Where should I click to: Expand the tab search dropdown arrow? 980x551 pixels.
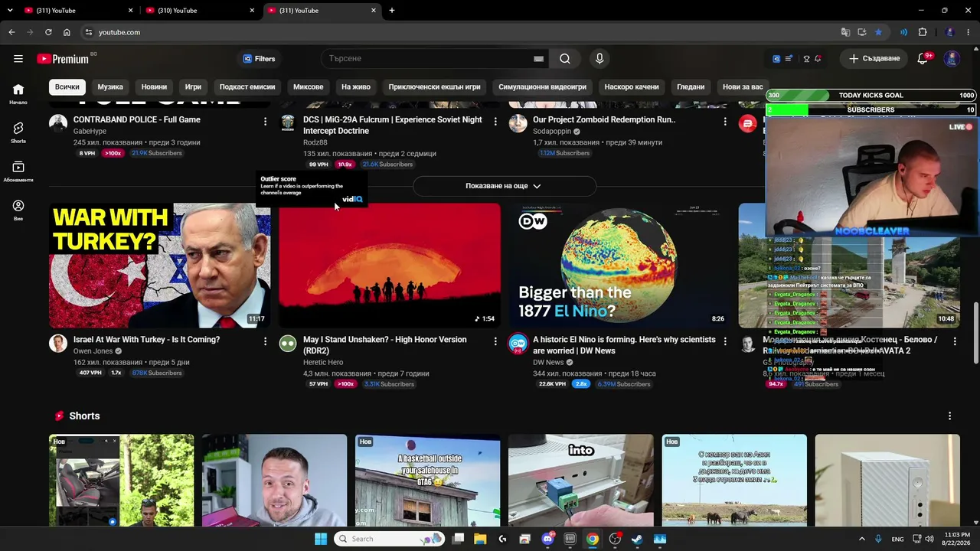pyautogui.click(x=11, y=11)
